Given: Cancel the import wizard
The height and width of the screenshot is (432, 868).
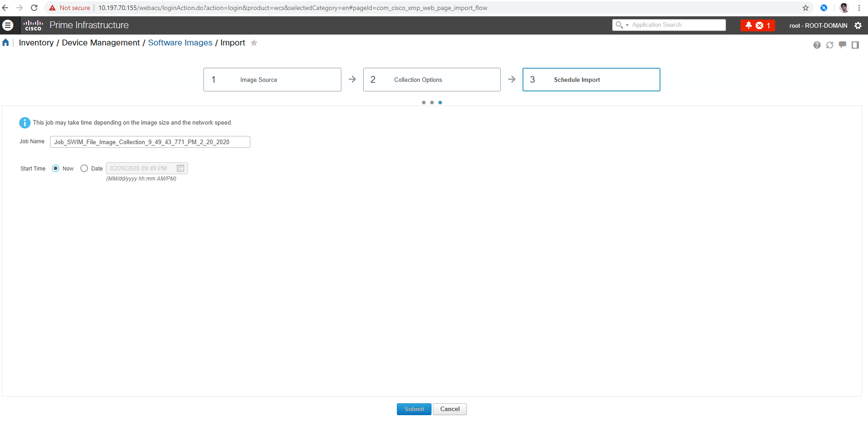Looking at the screenshot, I should [450, 409].
